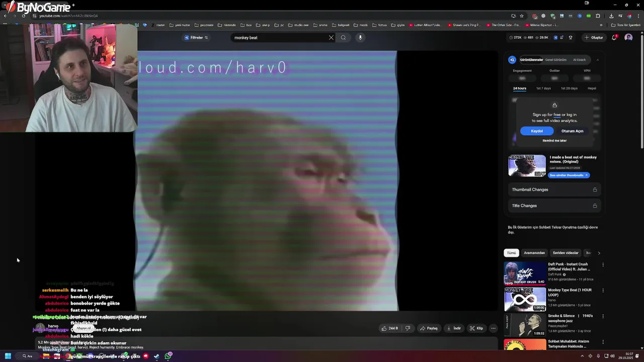The width and height of the screenshot is (644, 362).
Task: Select the Hepsi range tab
Action: point(592,88)
